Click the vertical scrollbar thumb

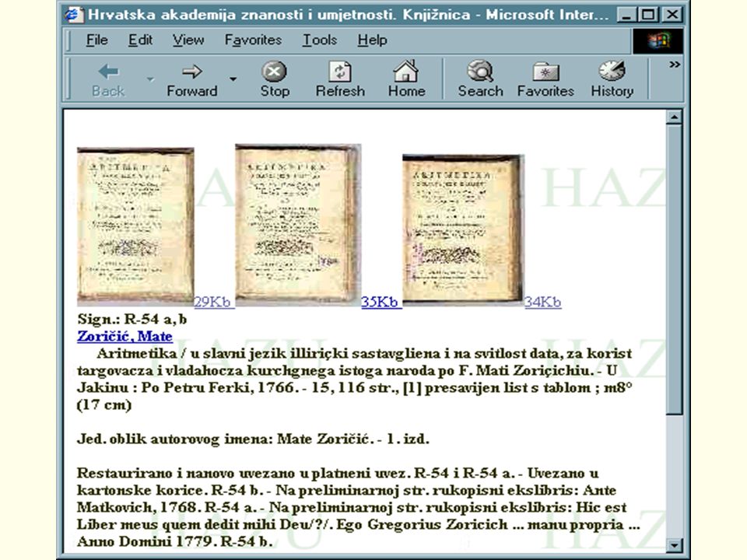tap(674, 270)
